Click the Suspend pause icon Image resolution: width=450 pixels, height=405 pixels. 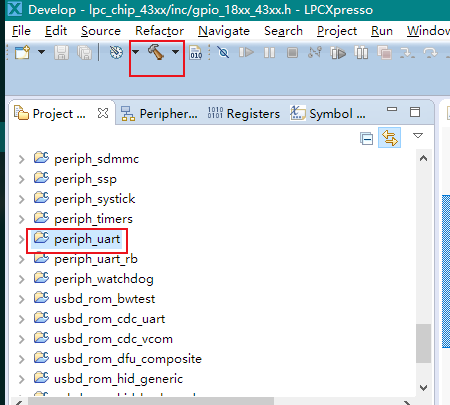click(269, 53)
